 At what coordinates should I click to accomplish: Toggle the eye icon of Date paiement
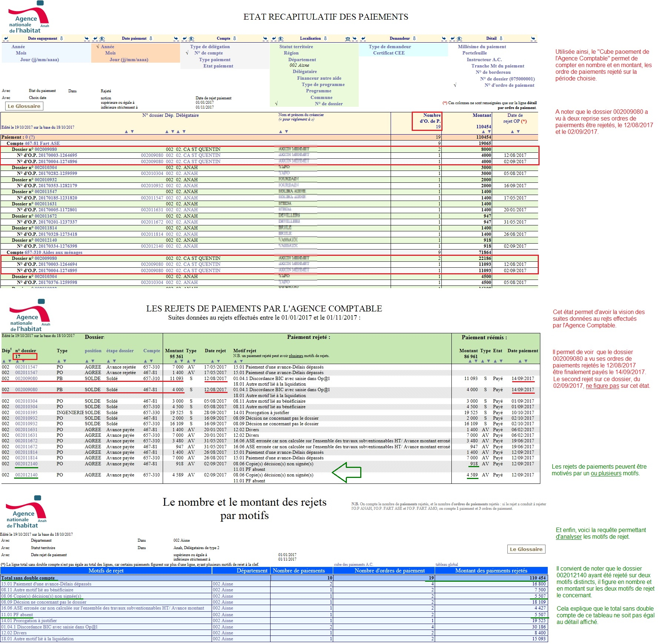tap(102, 39)
